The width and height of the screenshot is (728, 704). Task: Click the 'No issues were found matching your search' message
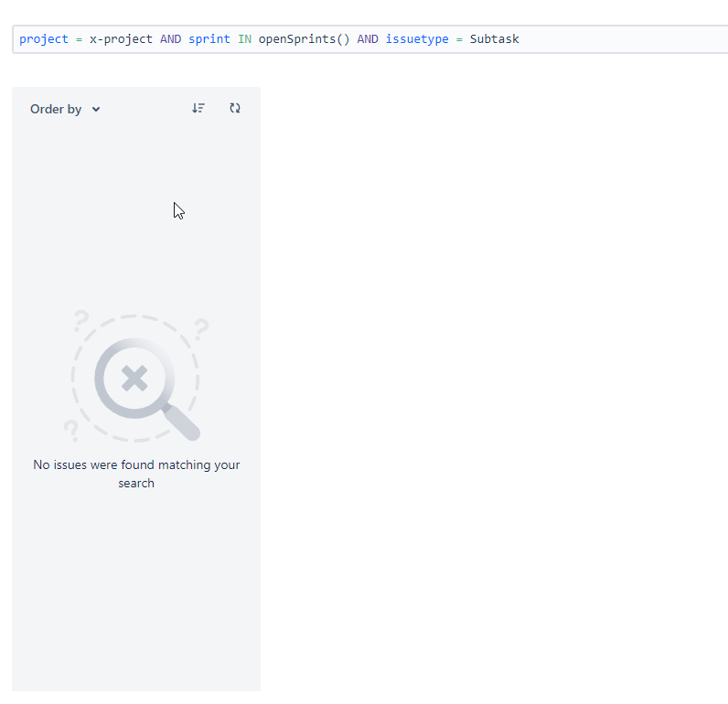tap(136, 474)
